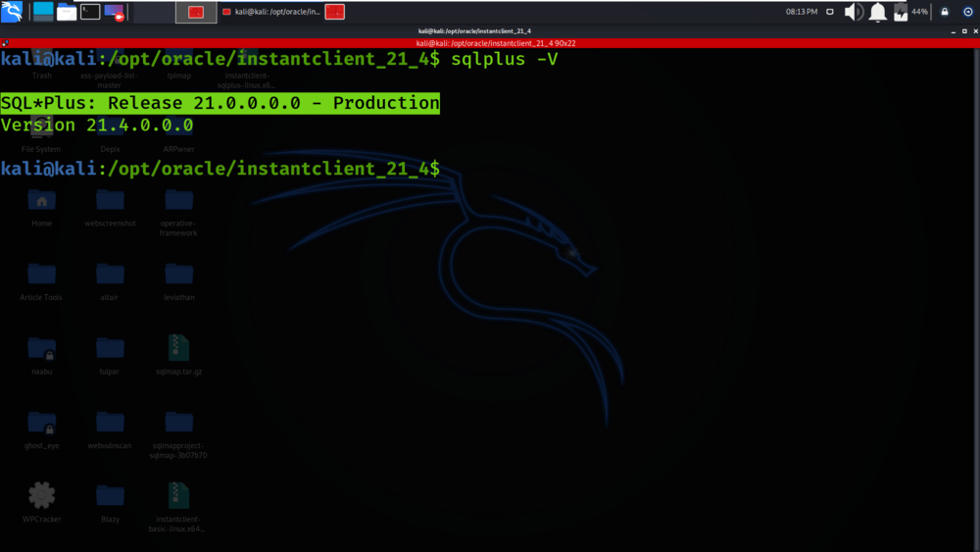This screenshot has width=980, height=552.
Task: Mute sound via the volume speaker icon
Action: click(854, 12)
